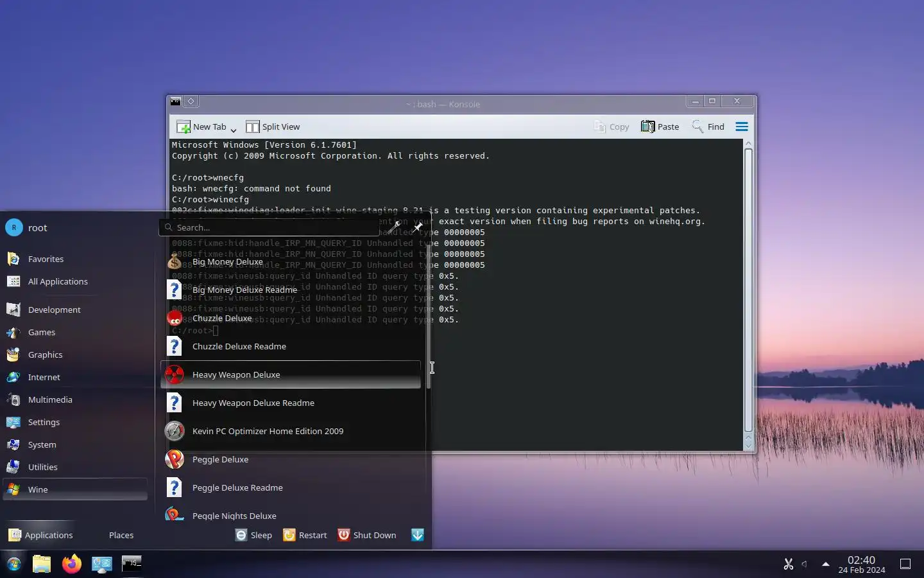Open the Utilities category
Viewport: 924px width, 578px height.
75,467
